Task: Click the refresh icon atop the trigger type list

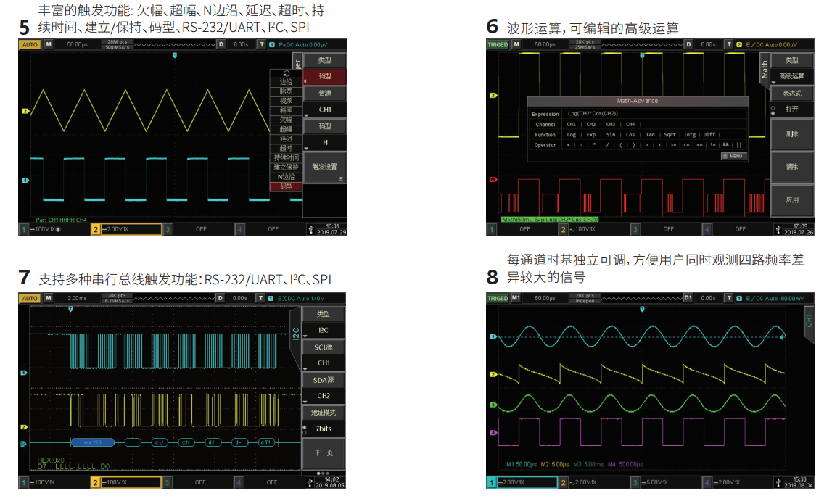Action: 286,73
